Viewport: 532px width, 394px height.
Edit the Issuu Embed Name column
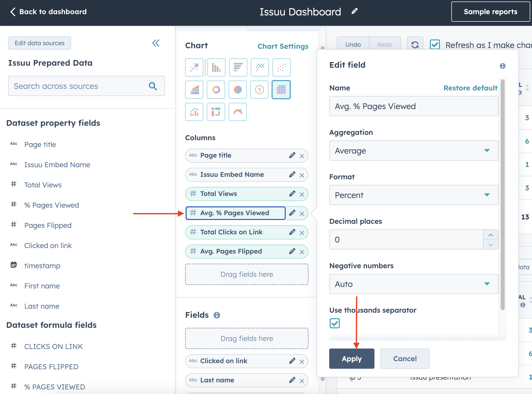click(x=292, y=175)
